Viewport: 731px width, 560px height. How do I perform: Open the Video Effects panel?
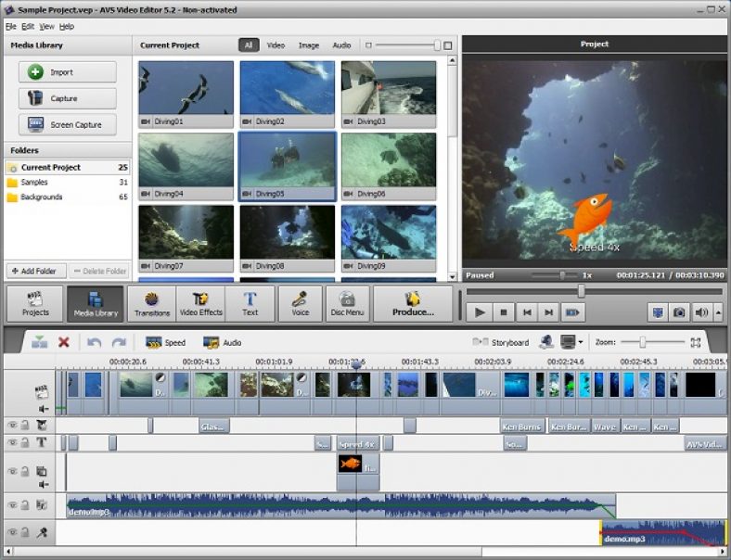tap(200, 303)
